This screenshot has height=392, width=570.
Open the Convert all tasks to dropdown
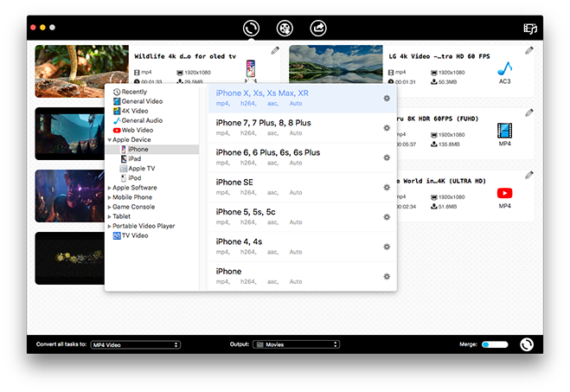click(135, 344)
